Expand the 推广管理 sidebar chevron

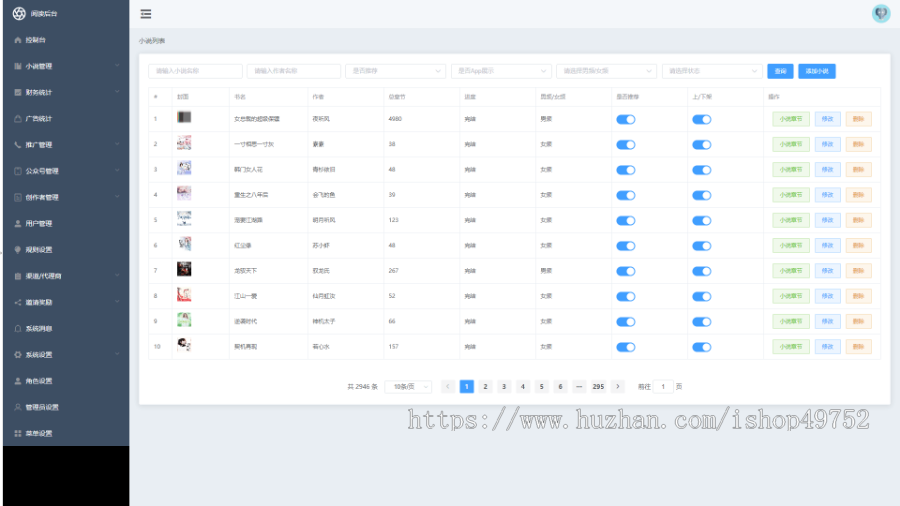tap(117, 145)
